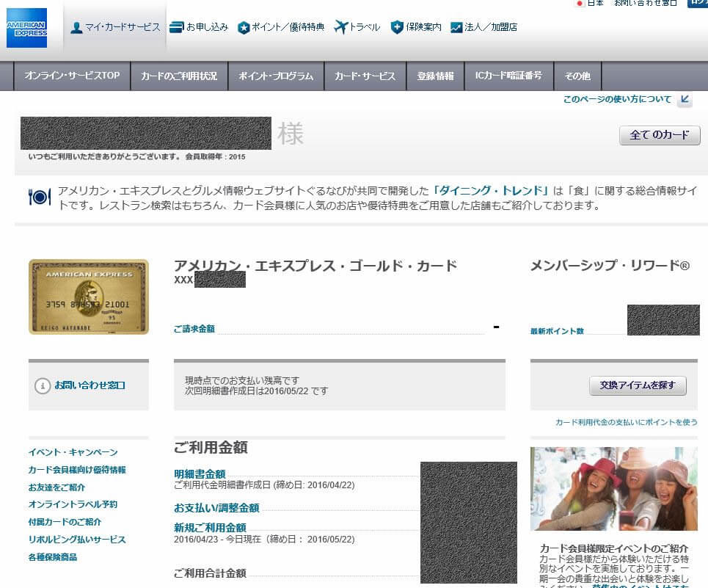
Task: Click メンバーシップ・リワード heading
Action: coord(610,266)
